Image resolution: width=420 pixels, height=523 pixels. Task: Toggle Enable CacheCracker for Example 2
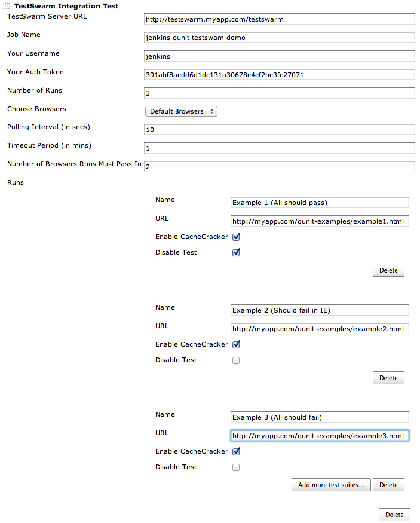[x=236, y=344]
